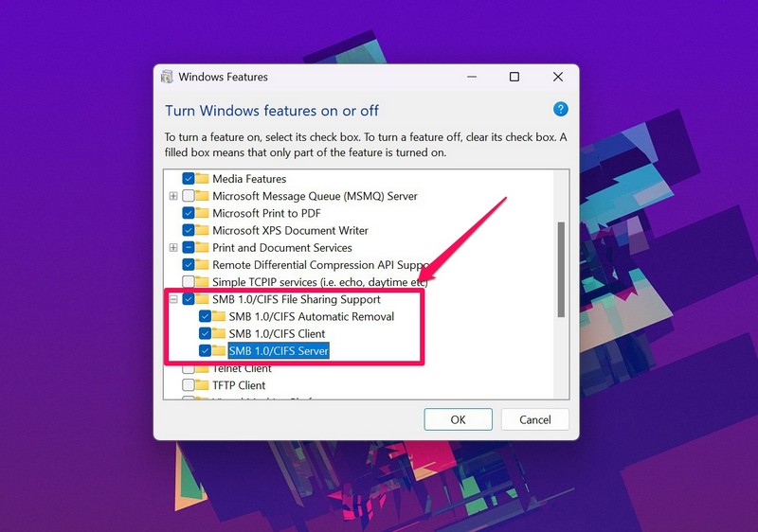Click the features list vertical scrollbar thumb

click(561, 270)
